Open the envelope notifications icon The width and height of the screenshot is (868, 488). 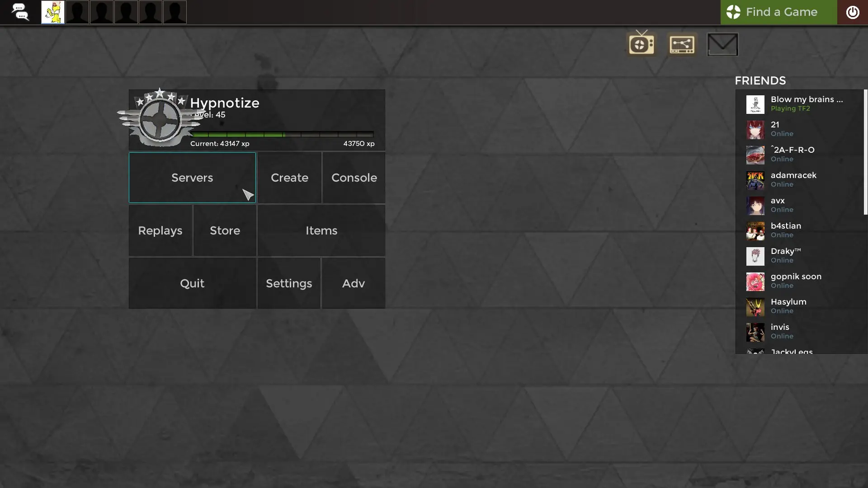point(722,44)
